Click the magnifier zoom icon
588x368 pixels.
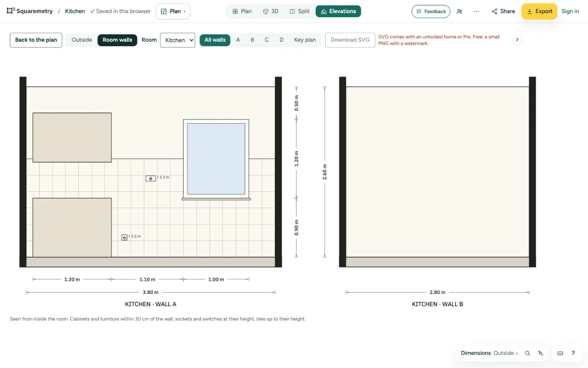528,353
